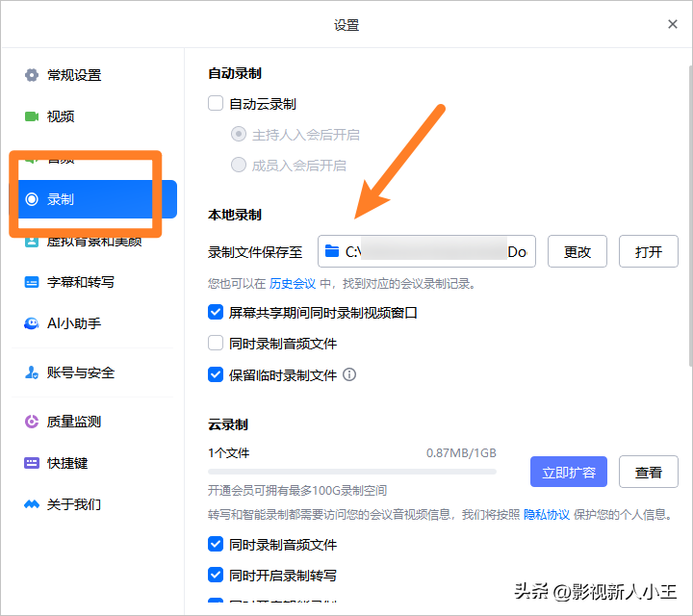This screenshot has width=693, height=616.
Task: Uncheck 保留临时录制文件 option
Action: point(216,374)
